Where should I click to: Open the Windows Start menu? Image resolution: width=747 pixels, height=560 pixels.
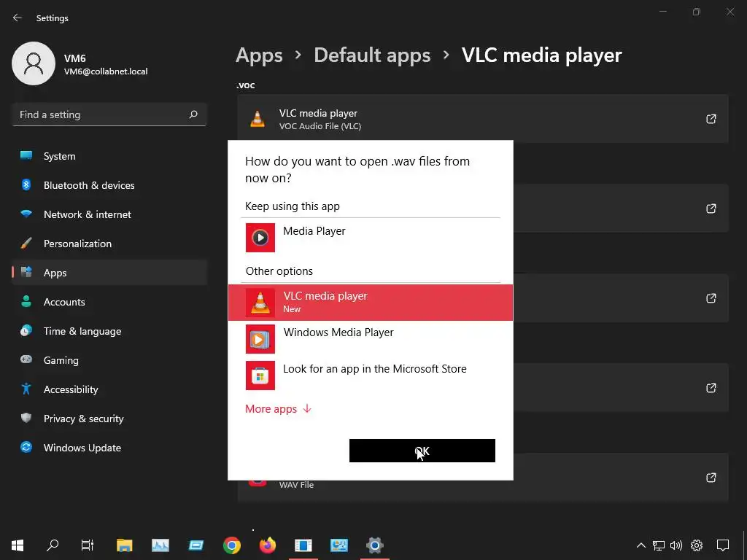tap(18, 545)
